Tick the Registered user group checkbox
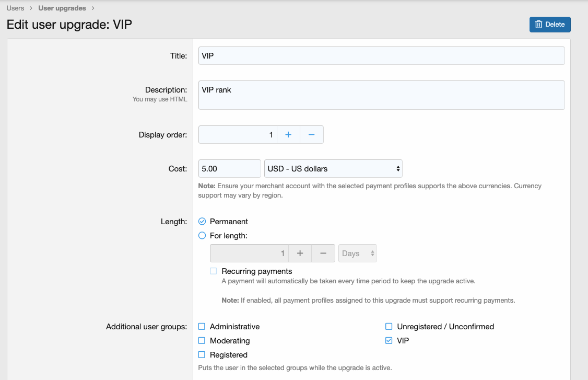Screen dimensions: 588x380 click(202, 355)
